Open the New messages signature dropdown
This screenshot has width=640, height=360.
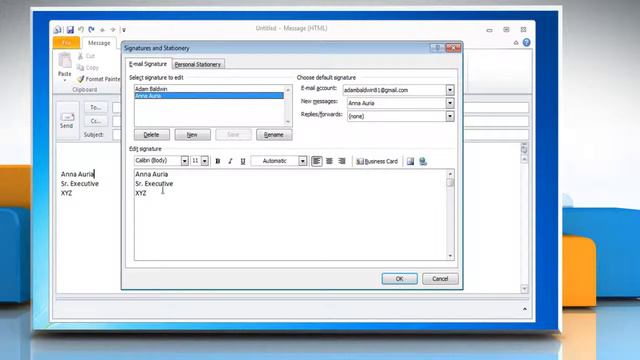pos(450,103)
